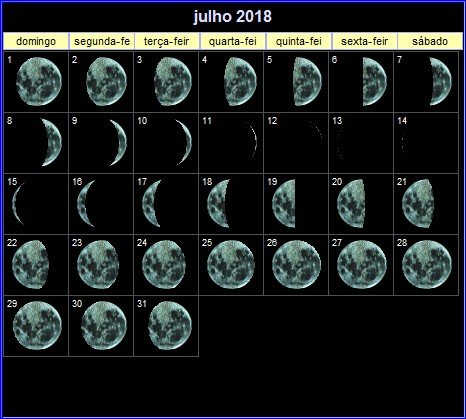Click the gibbous moon on day 22
This screenshot has width=466, height=419.
(x=30, y=264)
